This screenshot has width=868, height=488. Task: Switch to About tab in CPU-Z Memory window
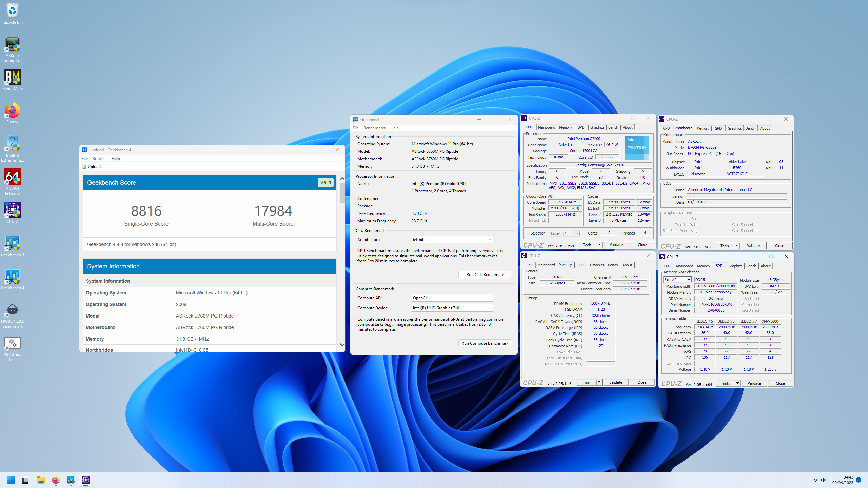pos(627,265)
